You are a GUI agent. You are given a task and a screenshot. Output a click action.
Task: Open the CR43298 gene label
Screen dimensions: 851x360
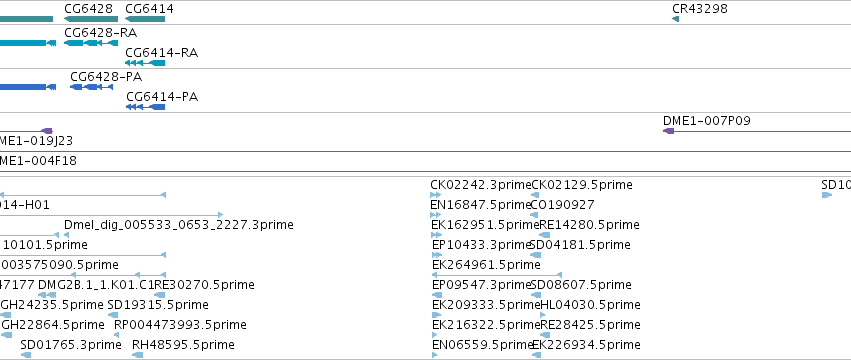(x=700, y=9)
